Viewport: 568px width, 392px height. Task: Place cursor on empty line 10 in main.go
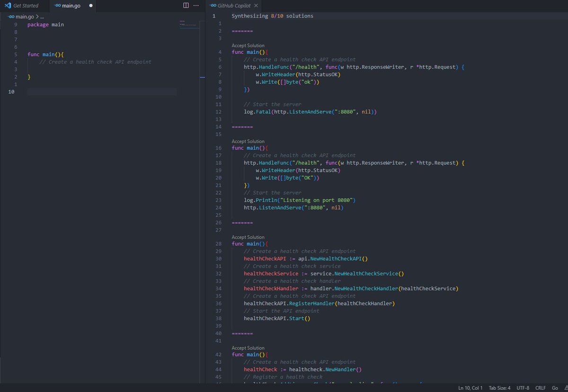point(102,91)
